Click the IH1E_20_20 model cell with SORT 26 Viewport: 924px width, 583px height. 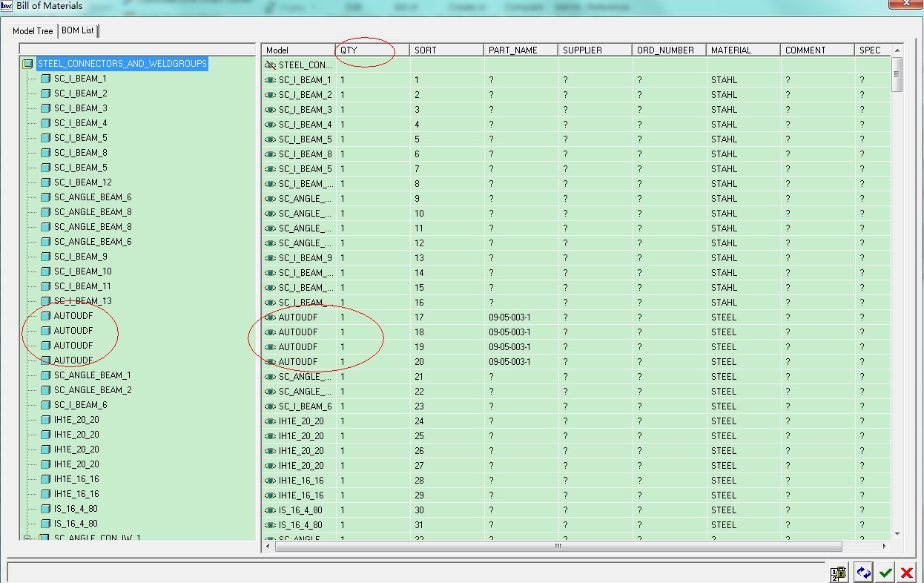(301, 451)
